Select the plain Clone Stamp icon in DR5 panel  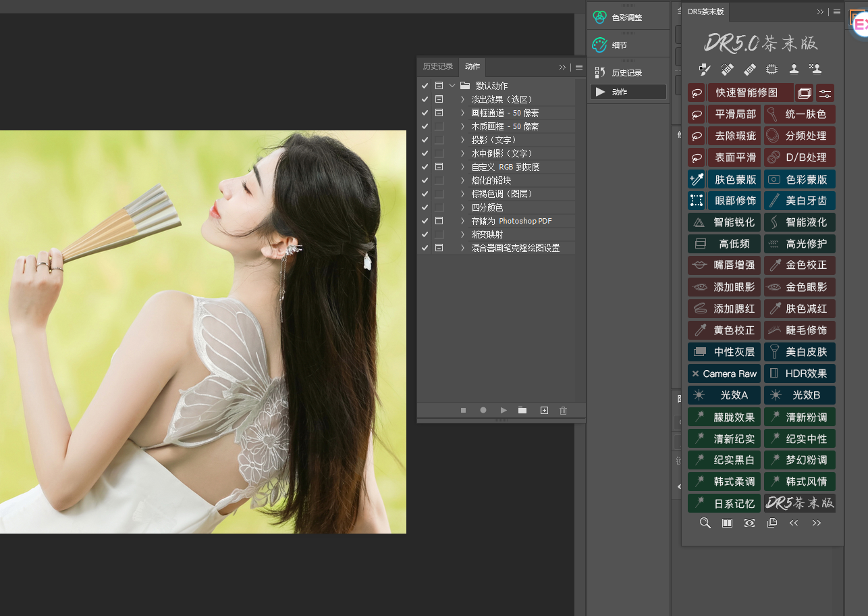click(794, 69)
